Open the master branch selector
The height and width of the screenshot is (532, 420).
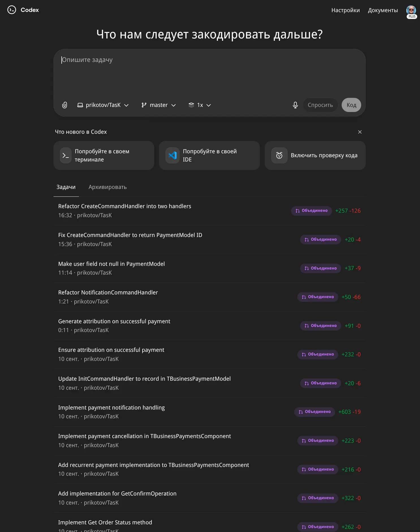[x=158, y=105]
